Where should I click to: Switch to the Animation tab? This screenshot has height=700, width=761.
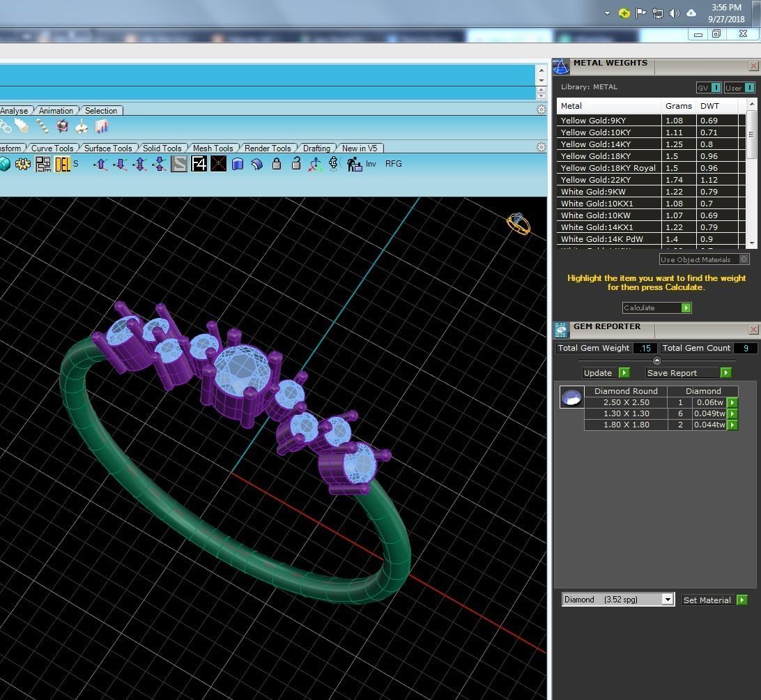coord(56,111)
